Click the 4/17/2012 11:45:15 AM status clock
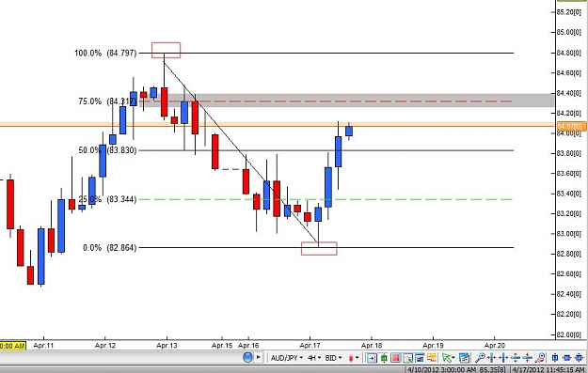Viewport: 588px width, 373px height. point(548,369)
